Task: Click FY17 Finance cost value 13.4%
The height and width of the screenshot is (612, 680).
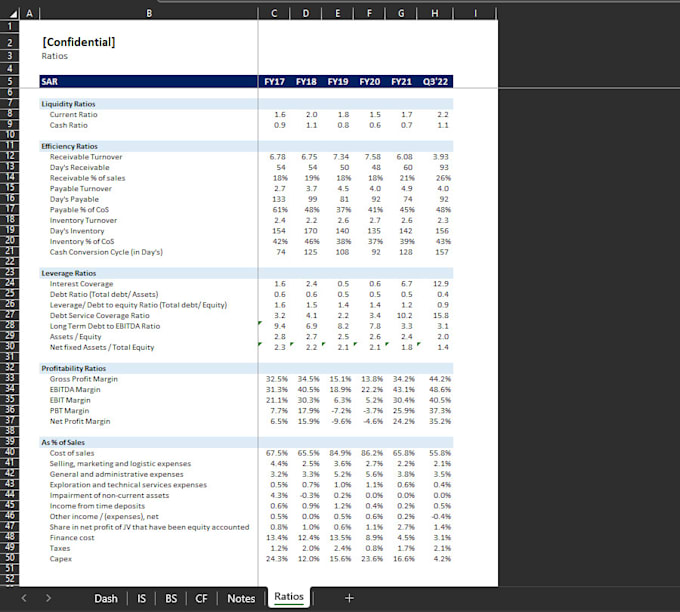Action: pos(277,537)
